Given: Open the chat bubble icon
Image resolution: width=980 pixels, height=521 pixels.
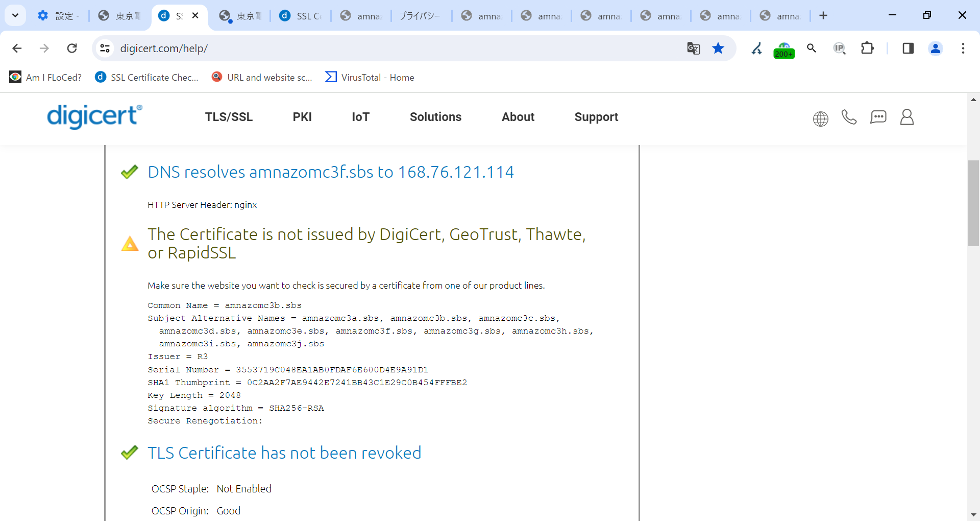Looking at the screenshot, I should click(878, 117).
